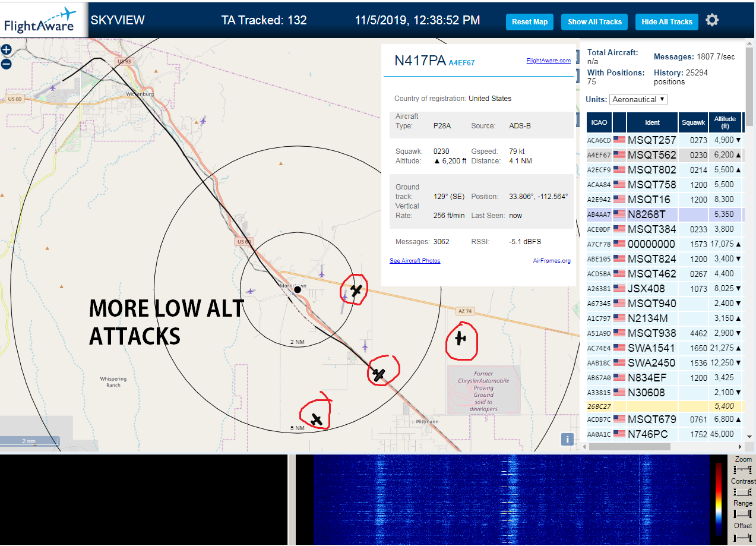756x546 pixels.
Task: Select purple aircraft icon near Wickenburg airport
Action: pos(53,88)
